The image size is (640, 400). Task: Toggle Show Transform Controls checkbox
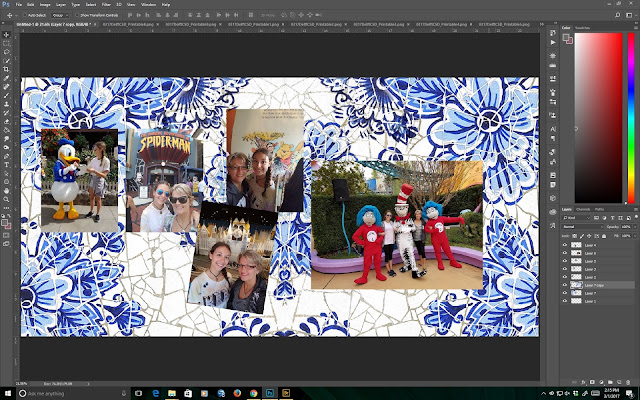pyautogui.click(x=77, y=15)
